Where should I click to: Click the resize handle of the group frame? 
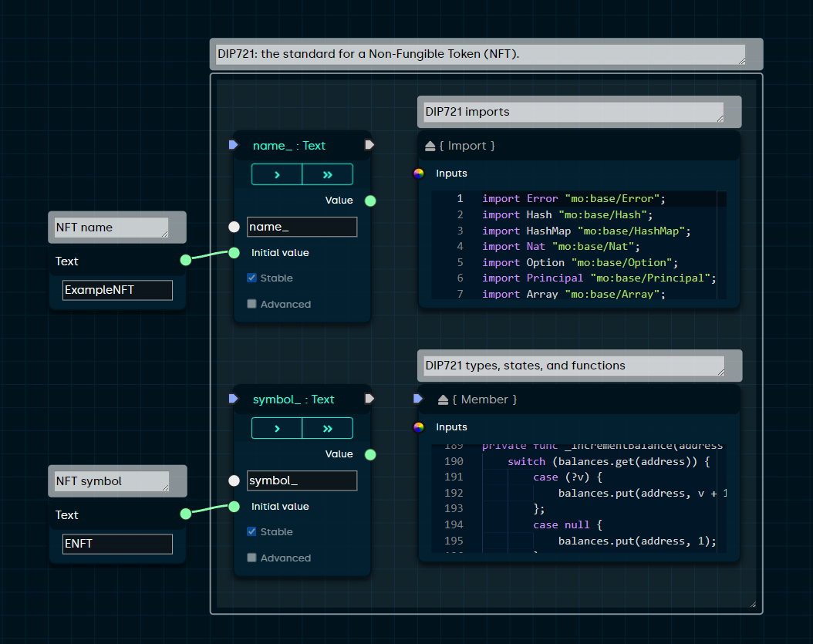tap(753, 605)
